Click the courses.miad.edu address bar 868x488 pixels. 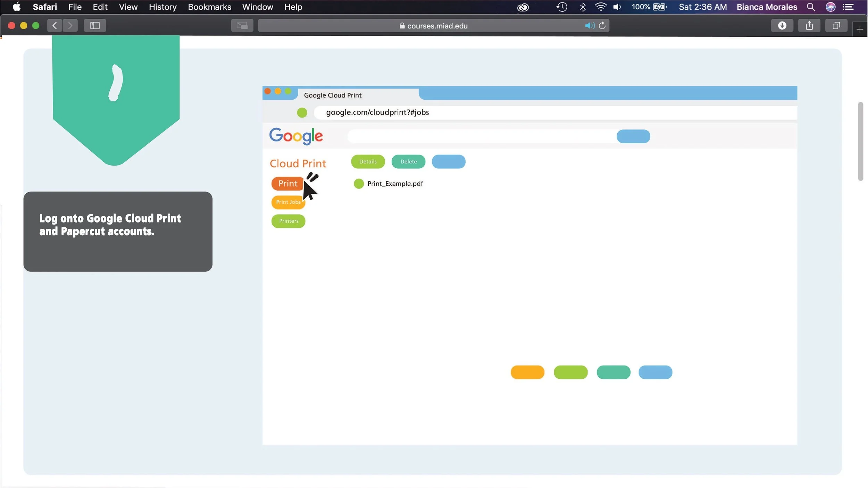pos(433,26)
